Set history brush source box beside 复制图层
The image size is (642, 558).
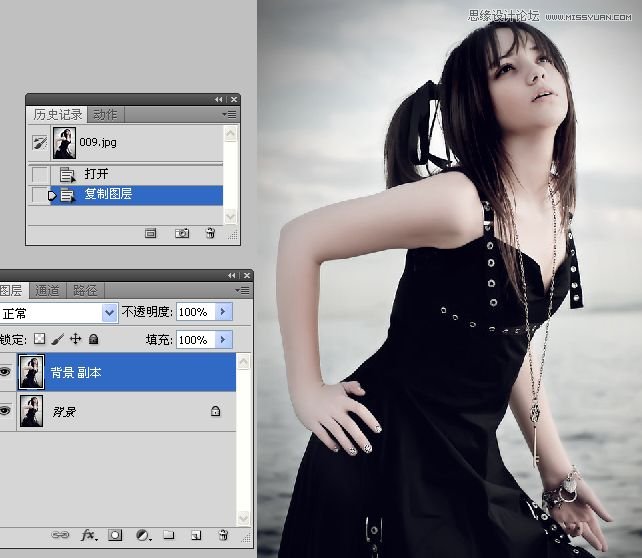(x=40, y=195)
